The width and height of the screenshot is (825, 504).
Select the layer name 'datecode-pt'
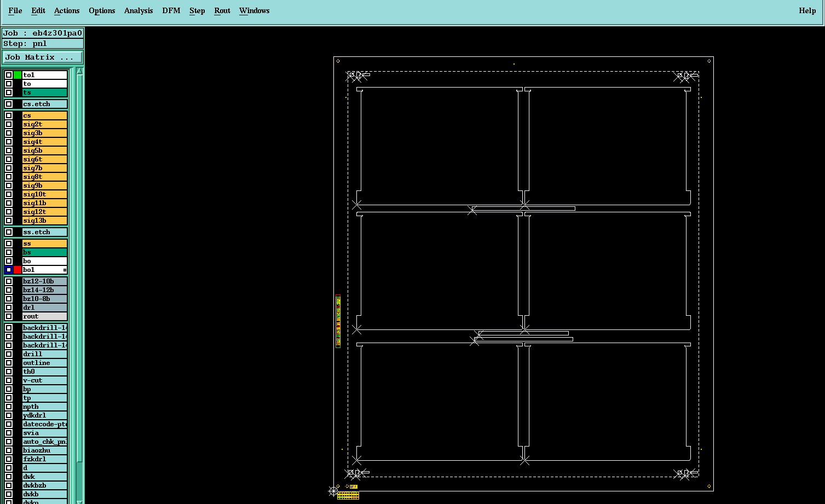(44, 424)
